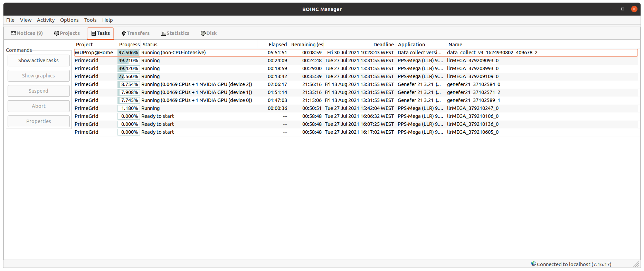This screenshot has height=271, width=644.
Task: Click the Suspend button
Action: [x=38, y=91]
